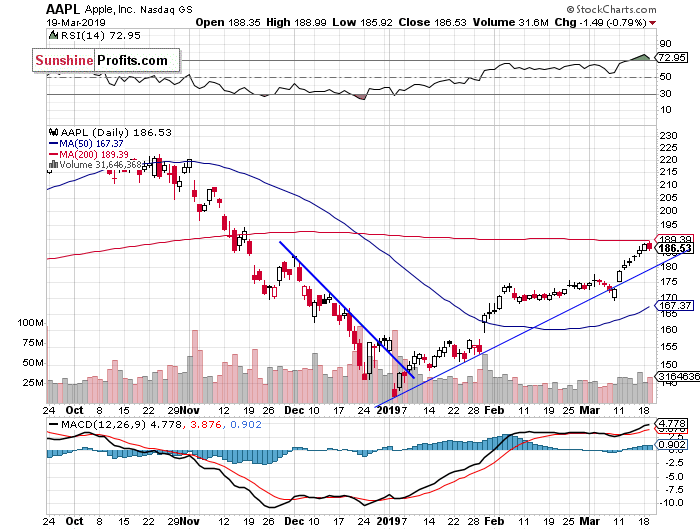Click the 200 price axis label
This screenshot has width=700, height=530.
click(668, 210)
